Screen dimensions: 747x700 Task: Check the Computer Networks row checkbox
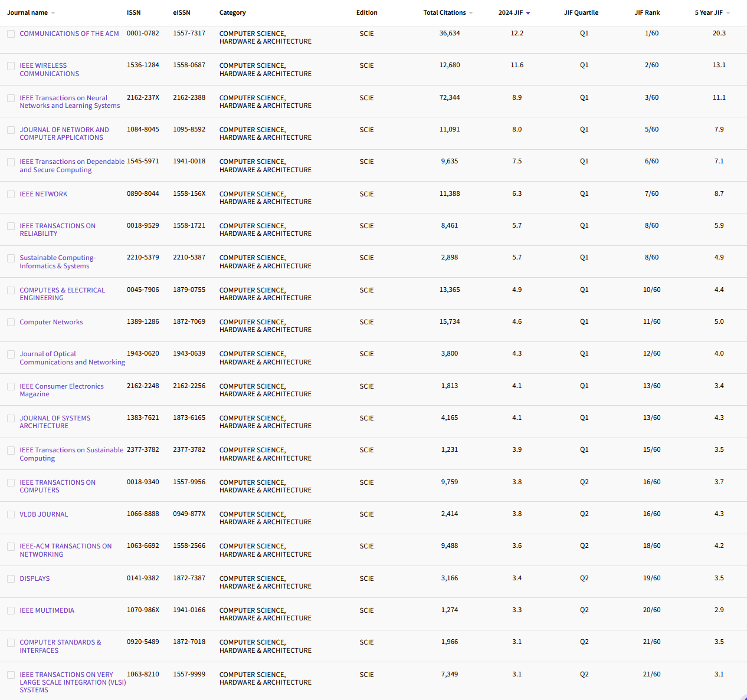11,322
